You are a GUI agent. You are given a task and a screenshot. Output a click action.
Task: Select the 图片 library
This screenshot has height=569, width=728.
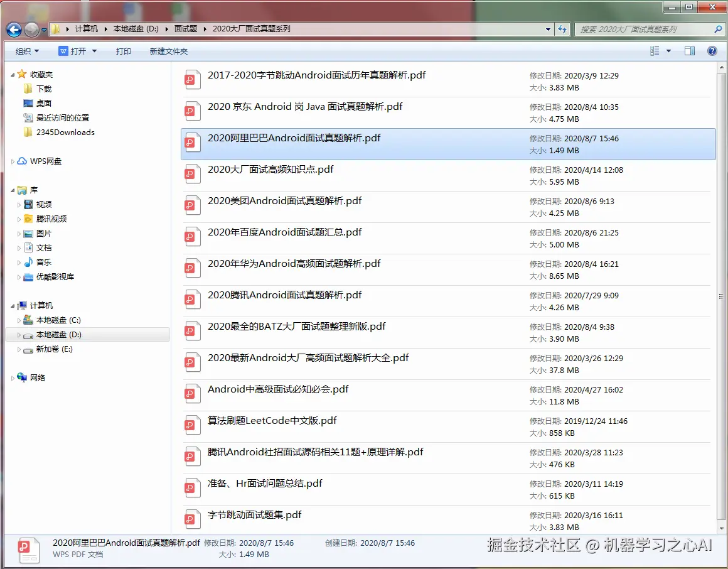coord(44,234)
